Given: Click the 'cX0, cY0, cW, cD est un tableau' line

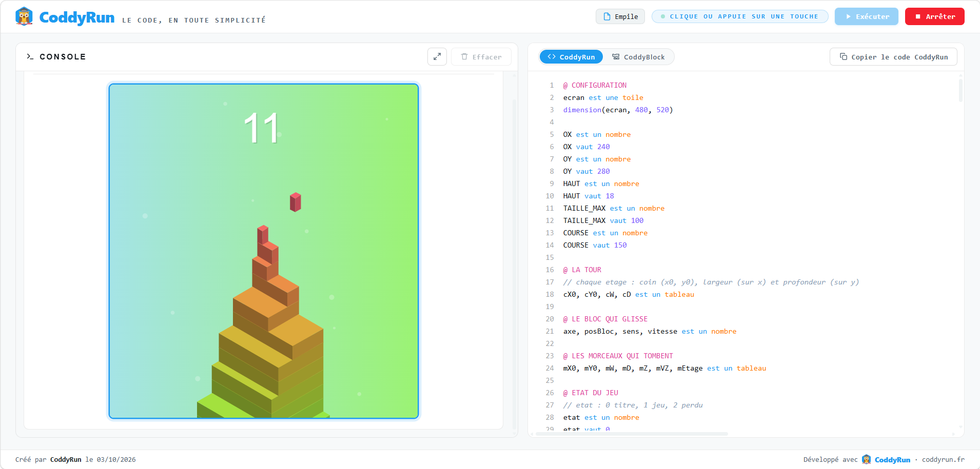Looking at the screenshot, I should click(629, 294).
